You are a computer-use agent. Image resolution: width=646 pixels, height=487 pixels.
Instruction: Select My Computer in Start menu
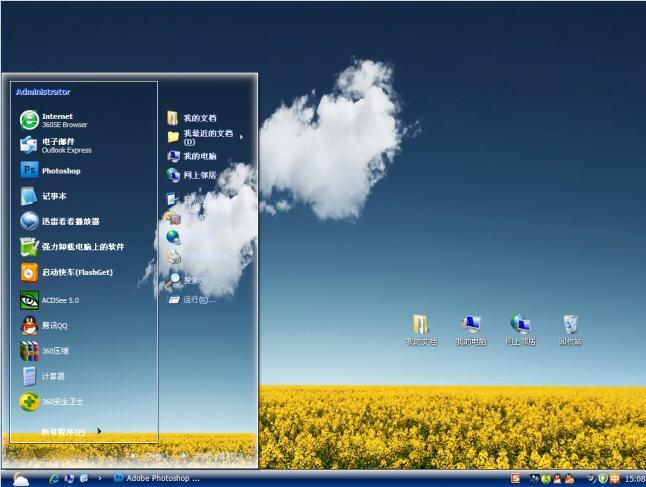(192, 156)
